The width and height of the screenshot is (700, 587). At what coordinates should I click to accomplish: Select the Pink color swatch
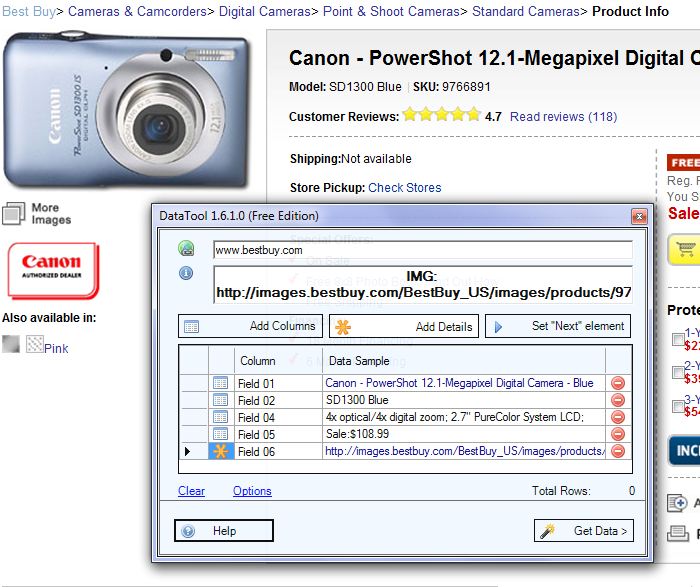pos(36,345)
